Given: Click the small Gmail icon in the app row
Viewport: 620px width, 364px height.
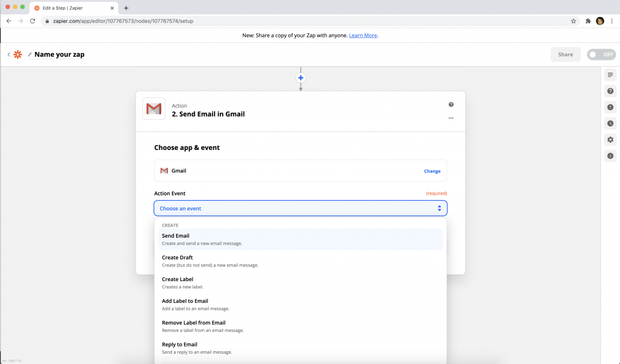Looking at the screenshot, I should coord(164,171).
